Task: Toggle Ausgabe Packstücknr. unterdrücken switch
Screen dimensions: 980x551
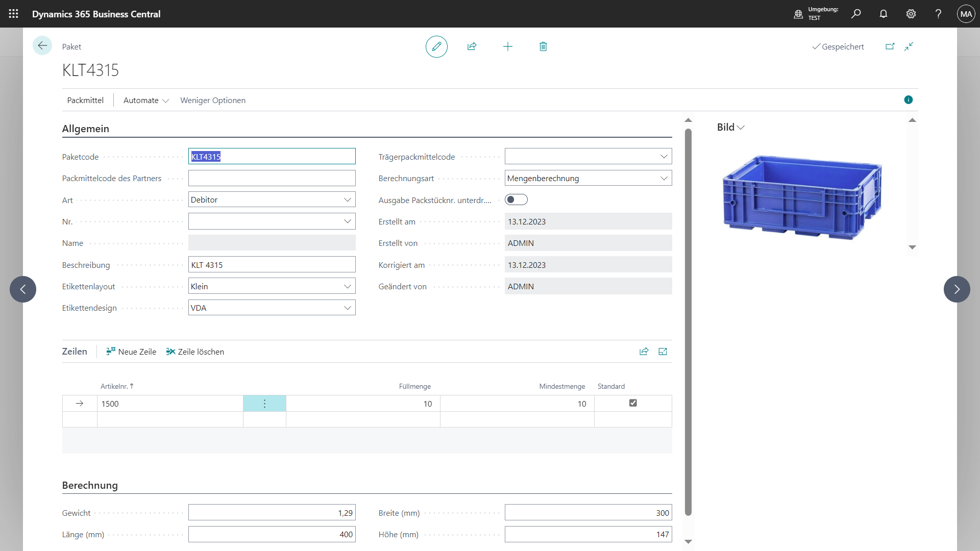Action: (x=516, y=199)
